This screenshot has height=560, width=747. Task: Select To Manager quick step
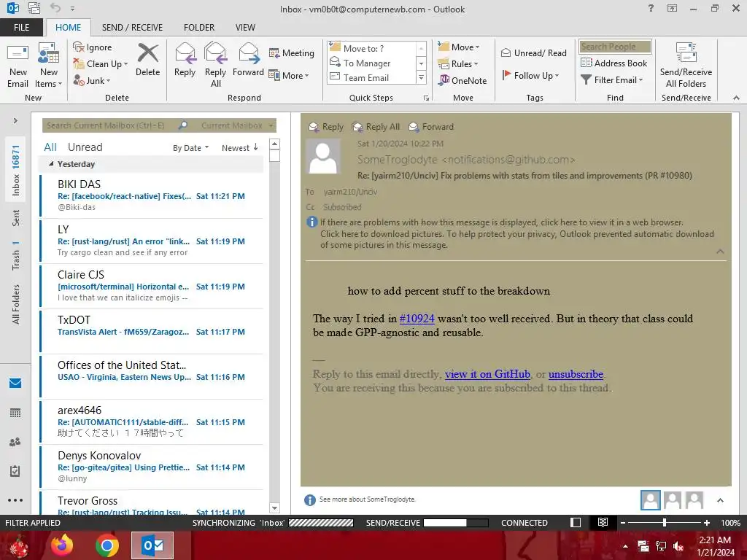click(371, 63)
